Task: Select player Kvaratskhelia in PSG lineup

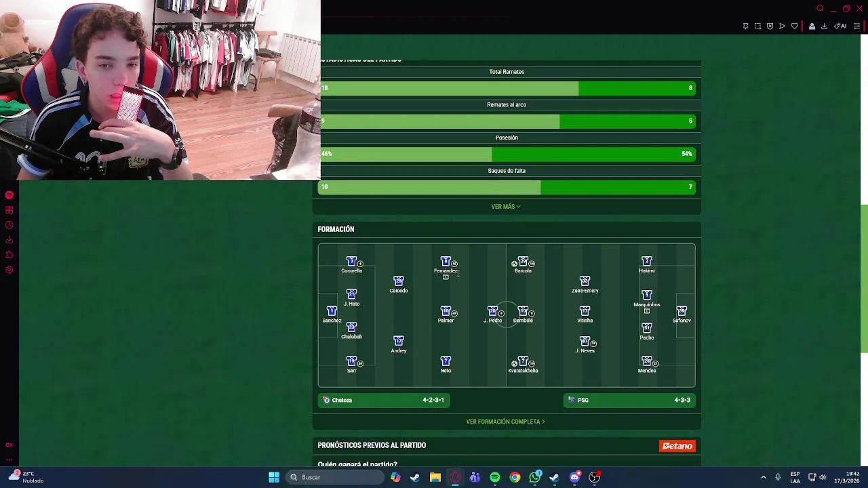Action: (x=523, y=365)
